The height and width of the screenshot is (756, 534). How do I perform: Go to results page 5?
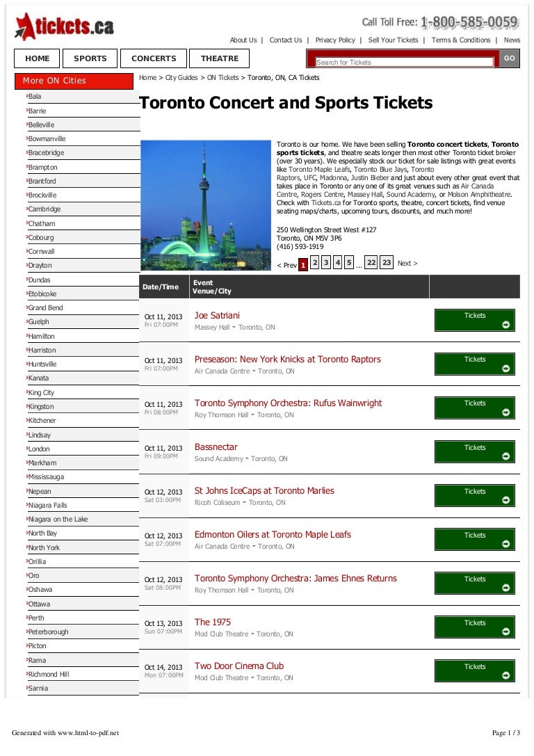pyautogui.click(x=350, y=262)
